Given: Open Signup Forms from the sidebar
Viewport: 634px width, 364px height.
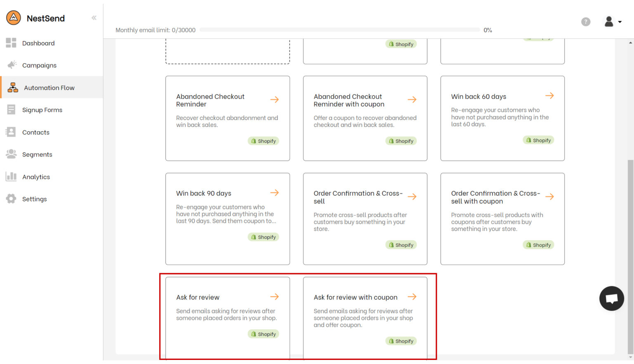Looking at the screenshot, I should (11, 109).
